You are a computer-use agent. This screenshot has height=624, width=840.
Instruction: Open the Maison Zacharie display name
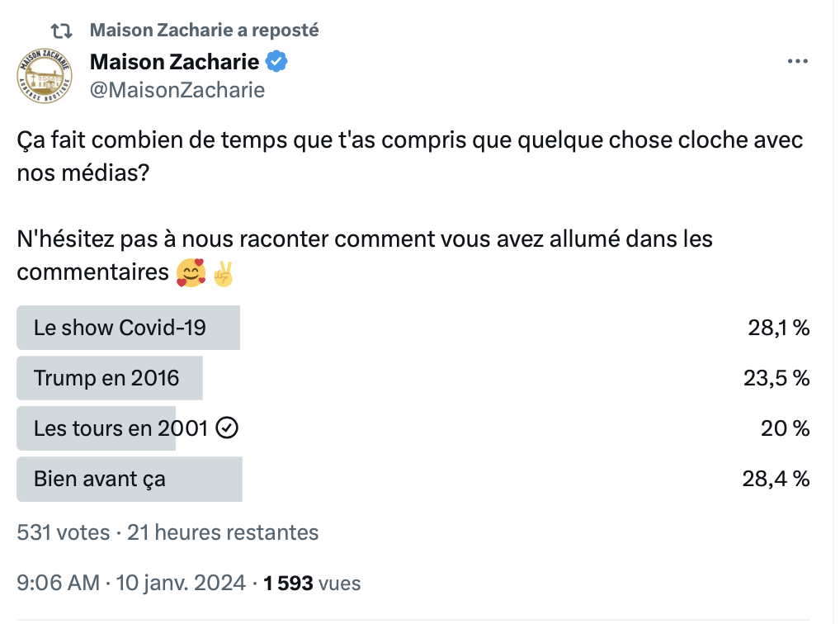[x=175, y=62]
